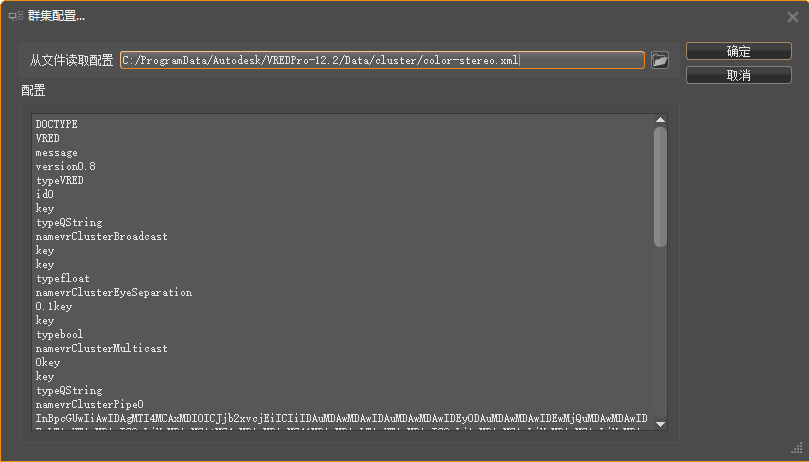Select the DOCTYPE line
Image resolution: width=809 pixels, height=462 pixels.
click(56, 124)
